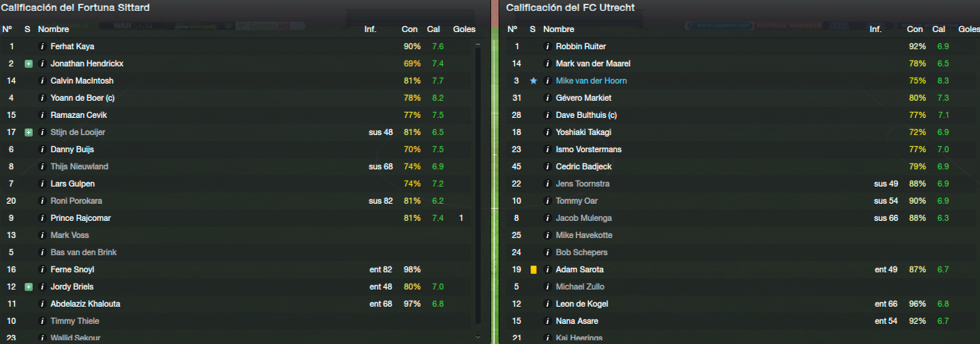Sort Fortuna Sittard table by Con column

click(x=410, y=29)
